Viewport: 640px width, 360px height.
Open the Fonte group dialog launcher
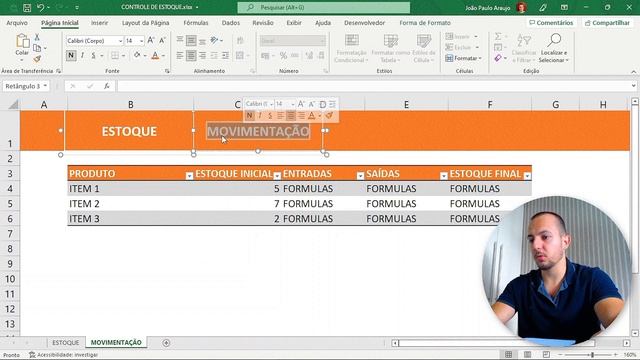pyautogui.click(x=167, y=71)
